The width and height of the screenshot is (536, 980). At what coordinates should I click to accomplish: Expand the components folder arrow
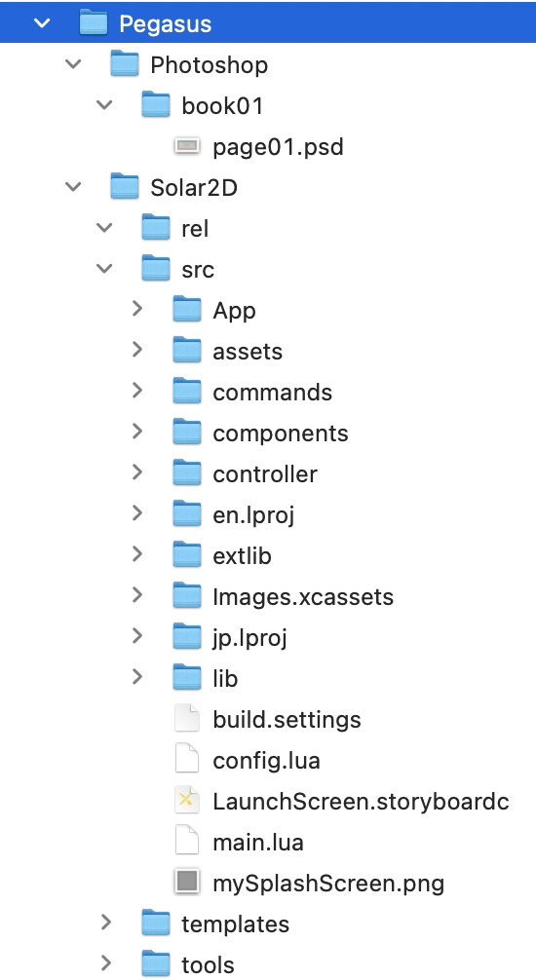tap(137, 432)
